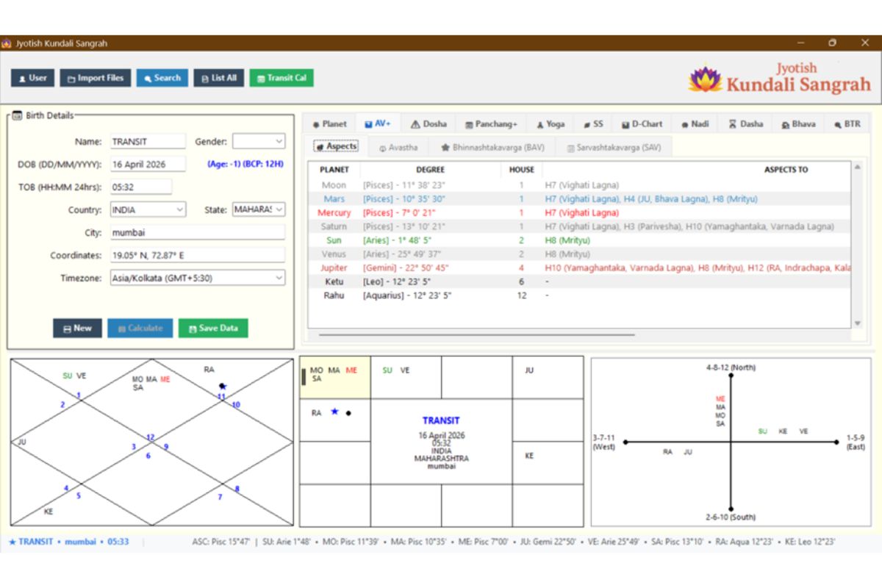Open the SS tab
882x588 pixels.
pos(593,124)
